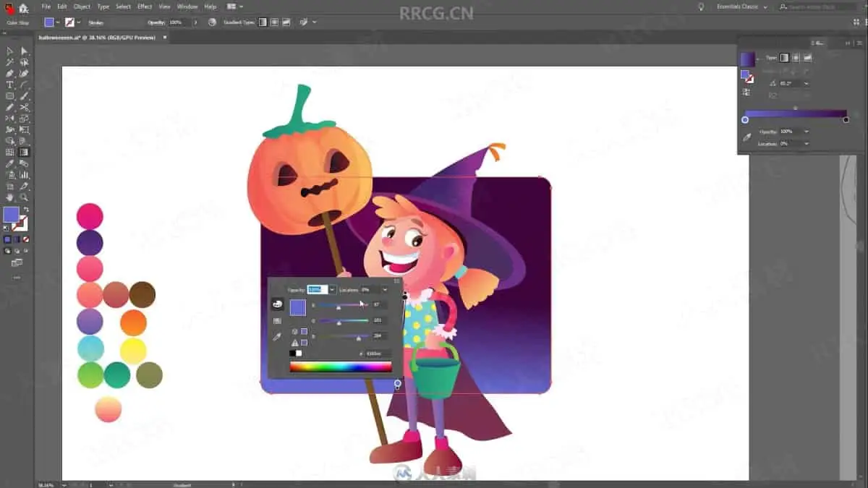Select the Artboard tool
Image resolution: width=868 pixels, height=488 pixels.
(x=10, y=186)
